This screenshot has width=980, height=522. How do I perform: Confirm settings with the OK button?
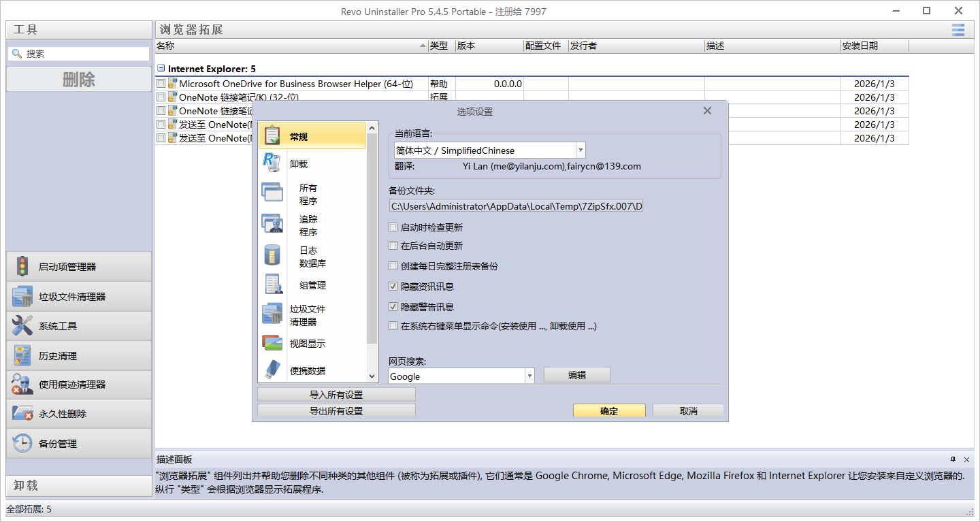608,410
